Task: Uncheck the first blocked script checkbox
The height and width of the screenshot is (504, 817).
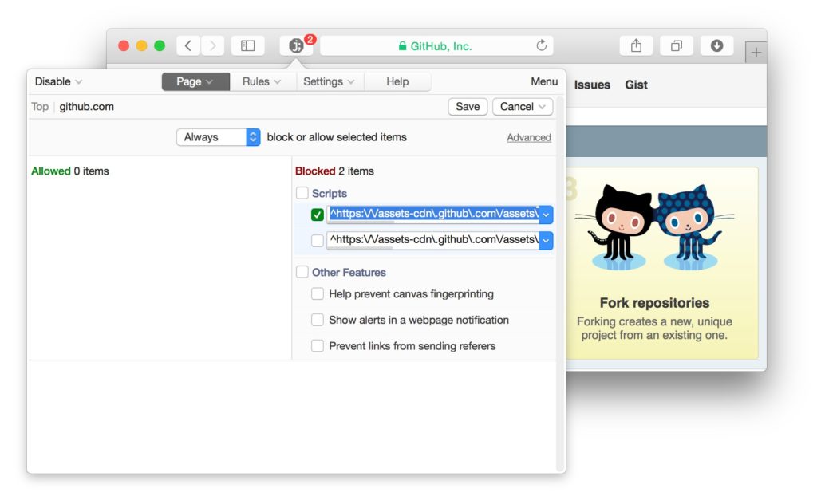Action: coord(318,215)
